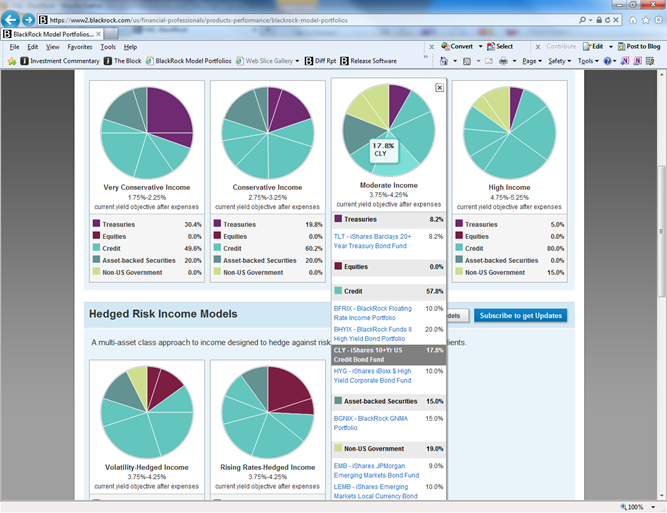The height and width of the screenshot is (513, 667).
Task: Expand the Web Slice Gallery dropdown
Action: coord(297,61)
